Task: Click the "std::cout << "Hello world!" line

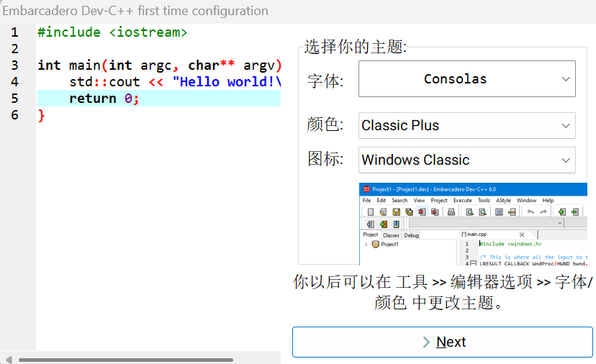Action: pos(175,82)
